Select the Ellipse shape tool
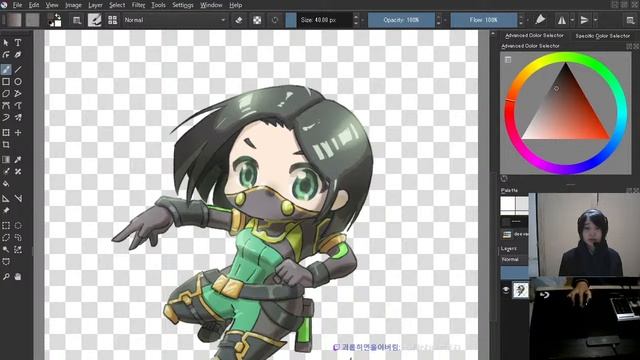Image resolution: width=640 pixels, height=360 pixels. pos(18,82)
